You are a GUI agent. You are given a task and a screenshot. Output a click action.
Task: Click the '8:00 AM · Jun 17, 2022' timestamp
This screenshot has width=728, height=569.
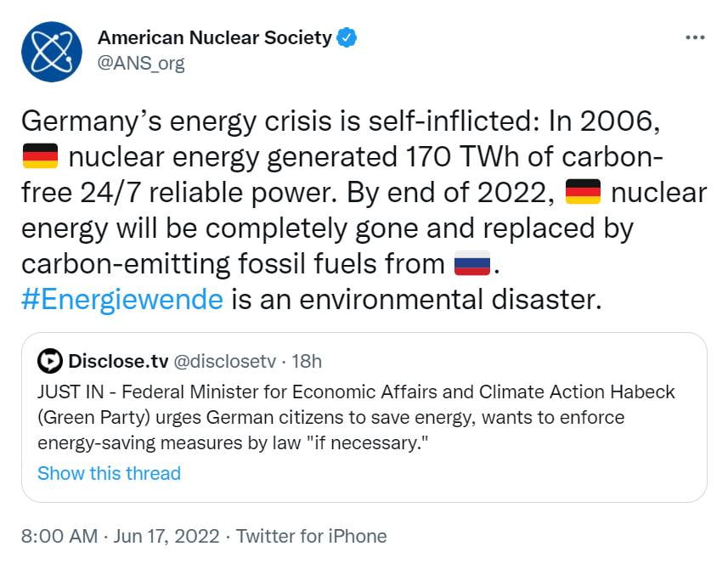pyautogui.click(x=120, y=536)
